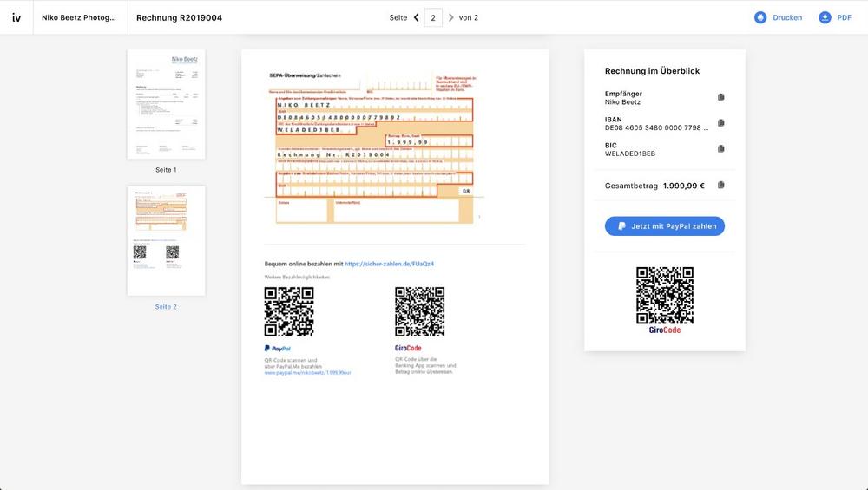This screenshot has width=868, height=490.
Task: Click the PayPal QR code on page
Action: pos(289,311)
